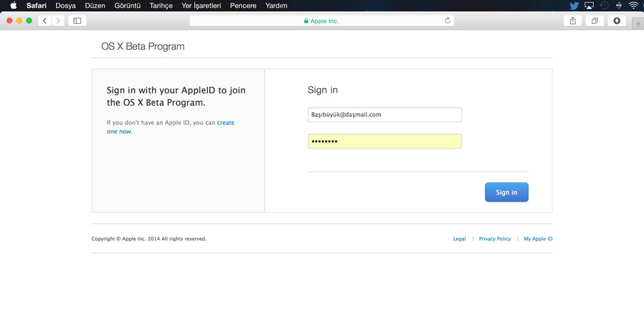Open the Yer İşaretleri menu
This screenshot has height=315, width=644.
(201, 6)
